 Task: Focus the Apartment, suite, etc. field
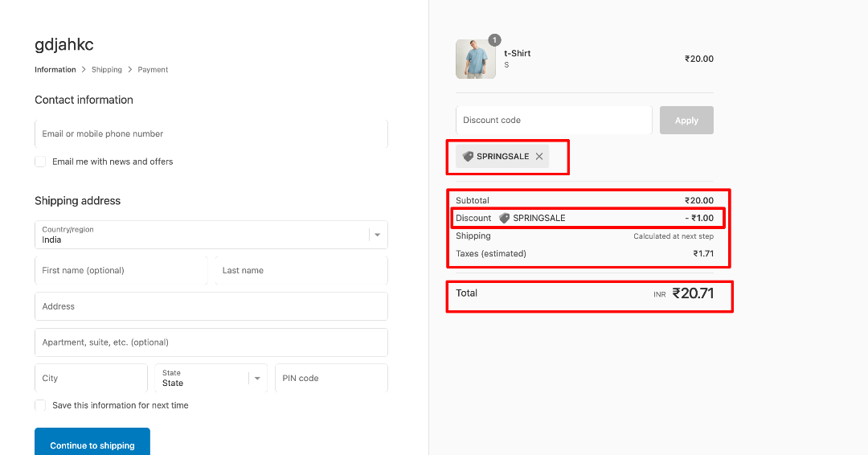[211, 342]
